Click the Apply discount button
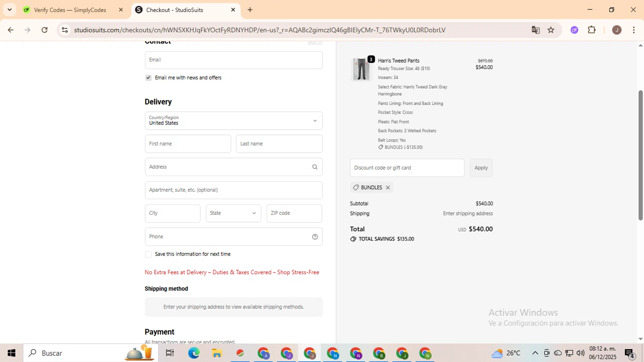644x362 pixels. tap(481, 168)
